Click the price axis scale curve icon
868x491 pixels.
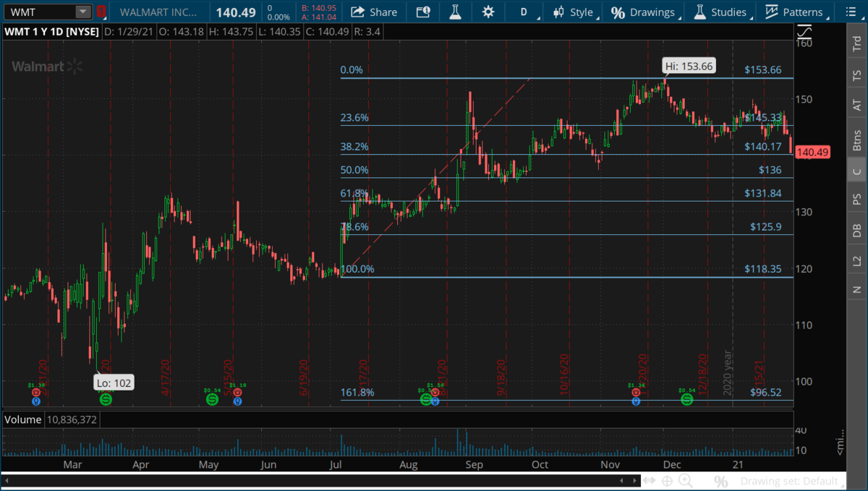coord(804,32)
